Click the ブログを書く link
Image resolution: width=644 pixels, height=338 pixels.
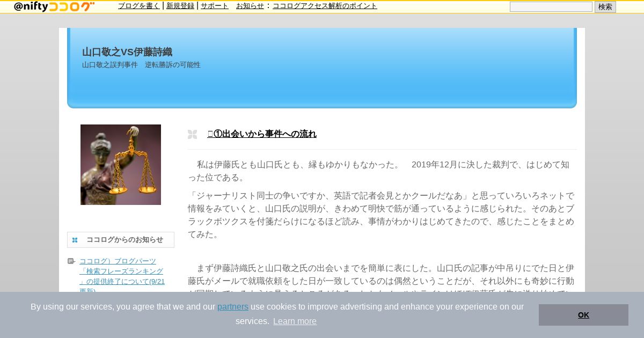[x=139, y=6]
